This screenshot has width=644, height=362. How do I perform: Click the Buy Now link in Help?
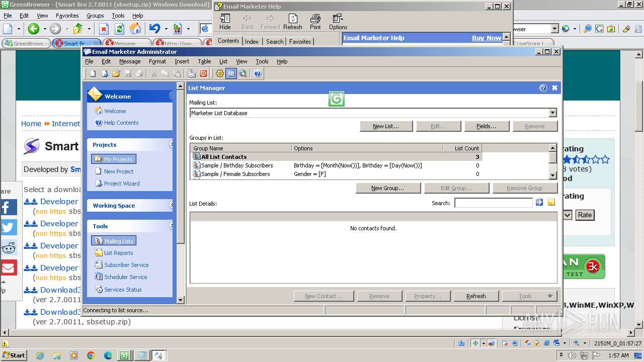487,38
